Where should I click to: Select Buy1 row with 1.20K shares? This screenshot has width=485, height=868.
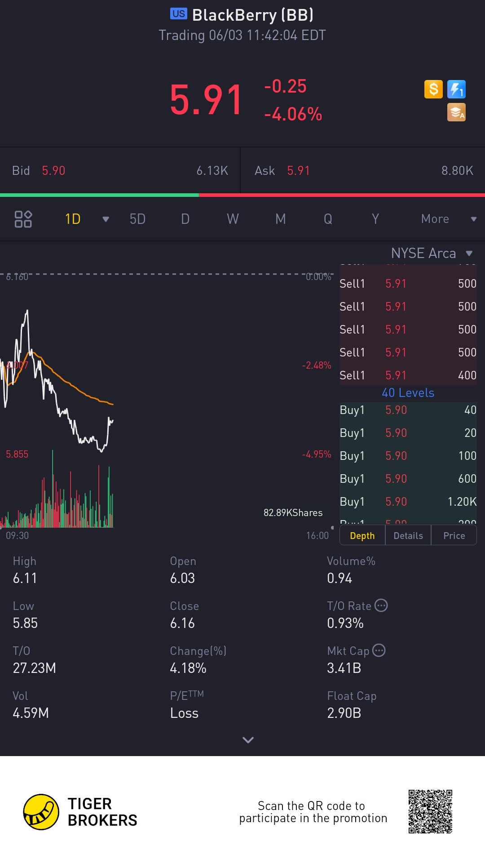click(x=408, y=502)
